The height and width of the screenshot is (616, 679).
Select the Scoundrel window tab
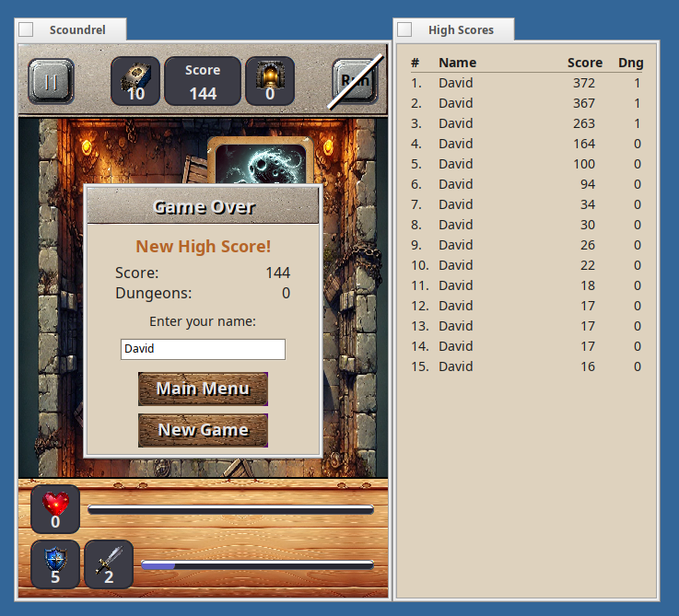[x=71, y=29]
